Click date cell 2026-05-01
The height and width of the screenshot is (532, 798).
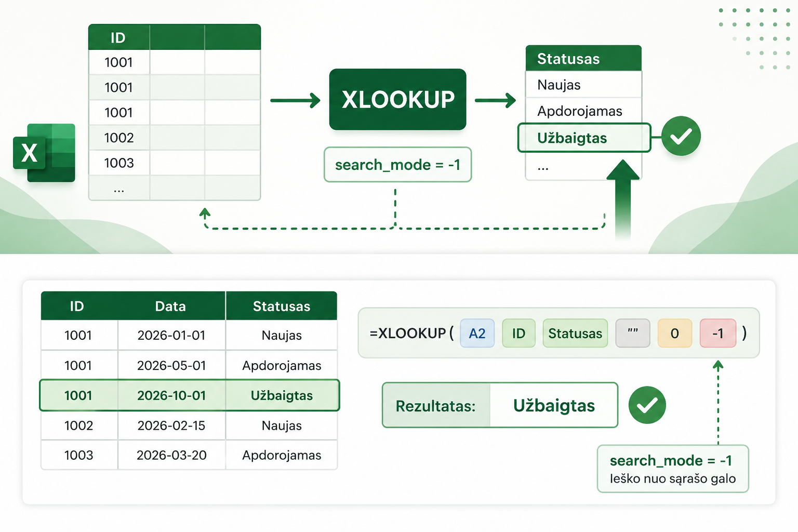coord(171,365)
